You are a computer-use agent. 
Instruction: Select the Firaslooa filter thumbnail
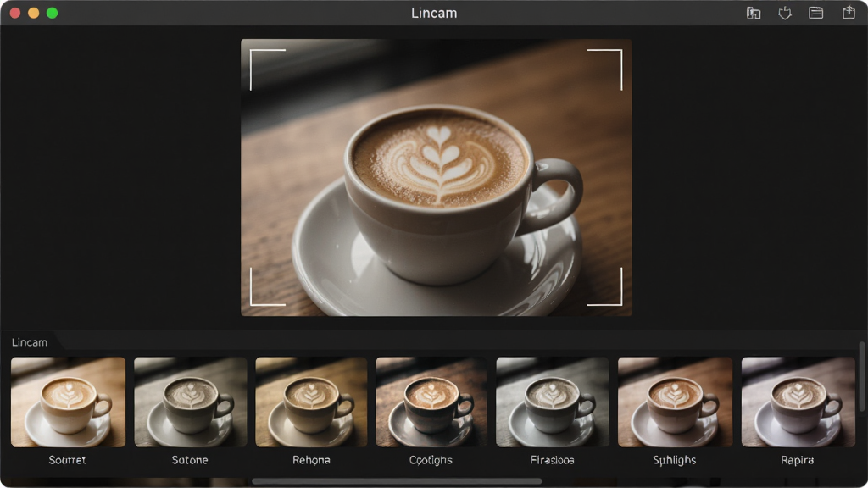(x=553, y=402)
